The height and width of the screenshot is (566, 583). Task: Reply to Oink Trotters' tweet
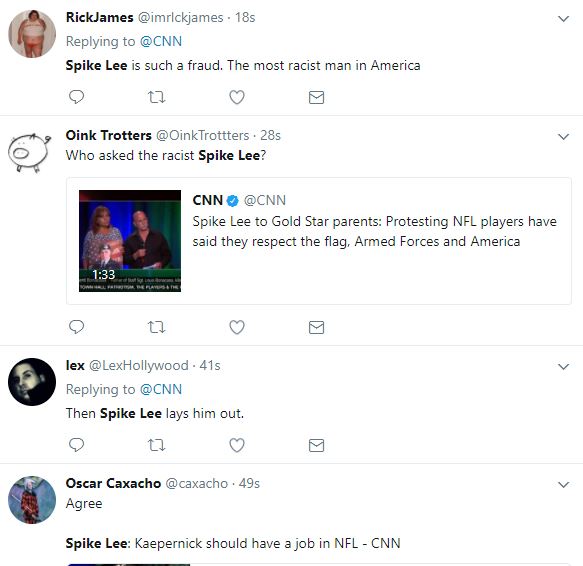[x=77, y=327]
